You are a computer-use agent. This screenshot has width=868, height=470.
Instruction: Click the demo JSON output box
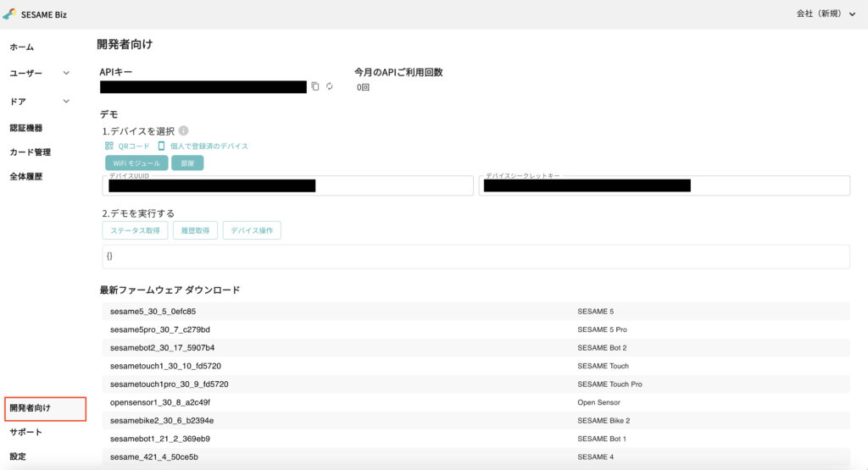[476, 257]
